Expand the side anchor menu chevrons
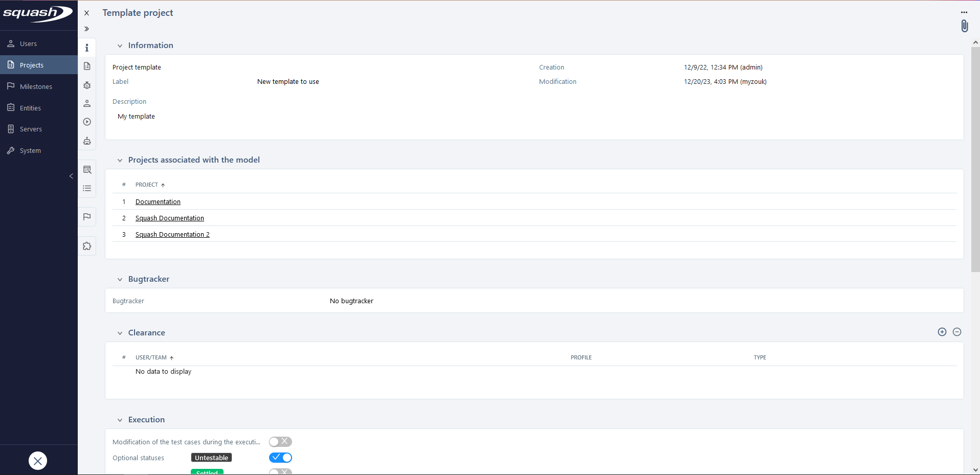Screen dimensions: 980x475 [x=86, y=29]
